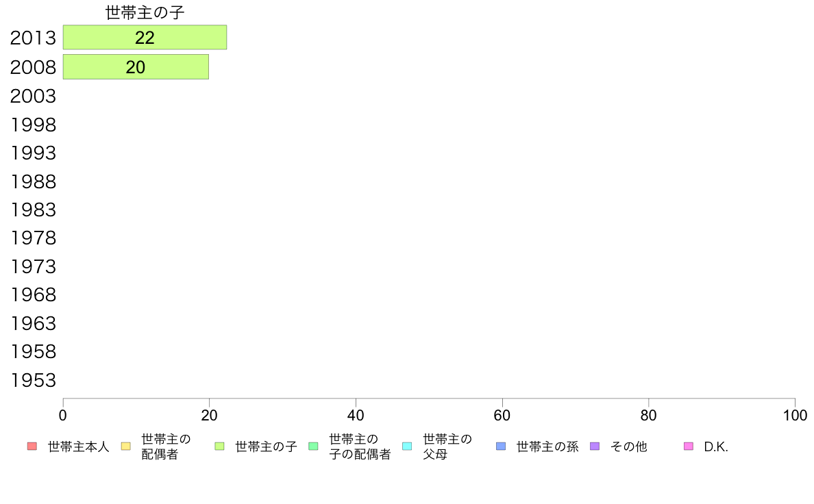The height and width of the screenshot is (504, 814).
Task: Click the 1953 year label
Action: point(33,381)
